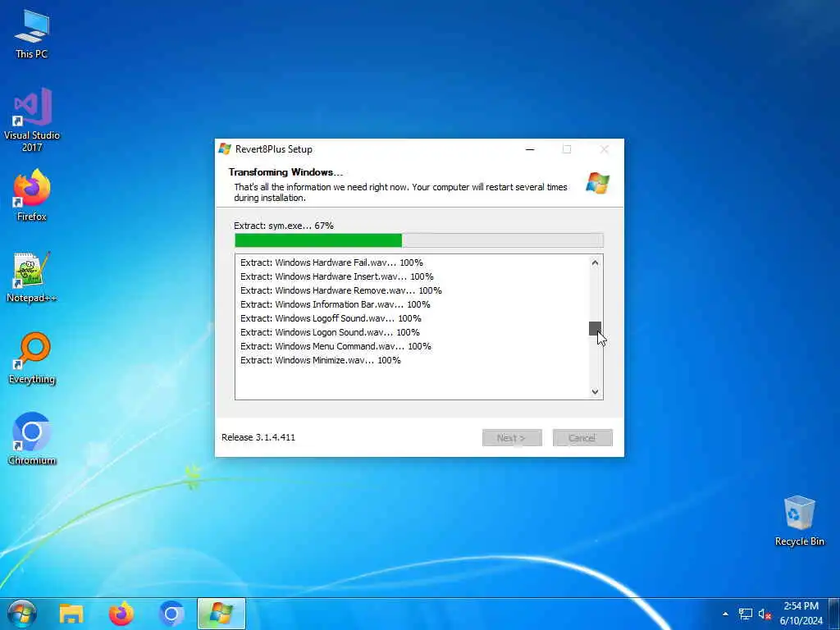The width and height of the screenshot is (840, 630).
Task: Select the "Windows Hardware Fail.wav" log line
Action: [331, 262]
